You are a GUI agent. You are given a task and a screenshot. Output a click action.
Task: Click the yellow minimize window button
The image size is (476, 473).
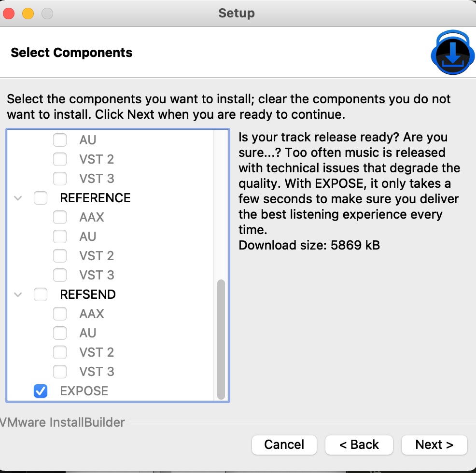click(28, 13)
